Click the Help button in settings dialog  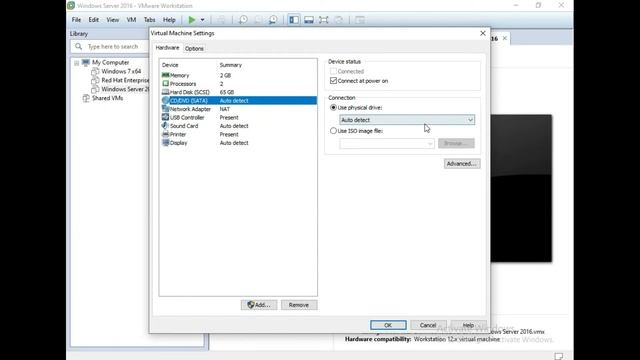tap(468, 325)
